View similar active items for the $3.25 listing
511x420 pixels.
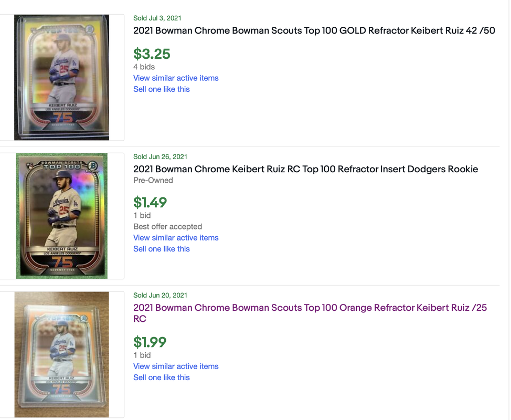[x=176, y=78]
